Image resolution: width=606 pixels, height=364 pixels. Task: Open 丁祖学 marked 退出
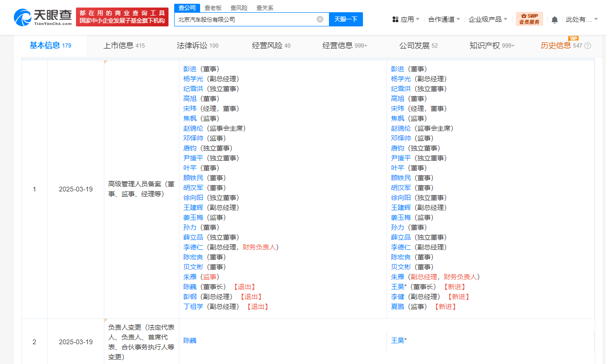(x=194, y=306)
